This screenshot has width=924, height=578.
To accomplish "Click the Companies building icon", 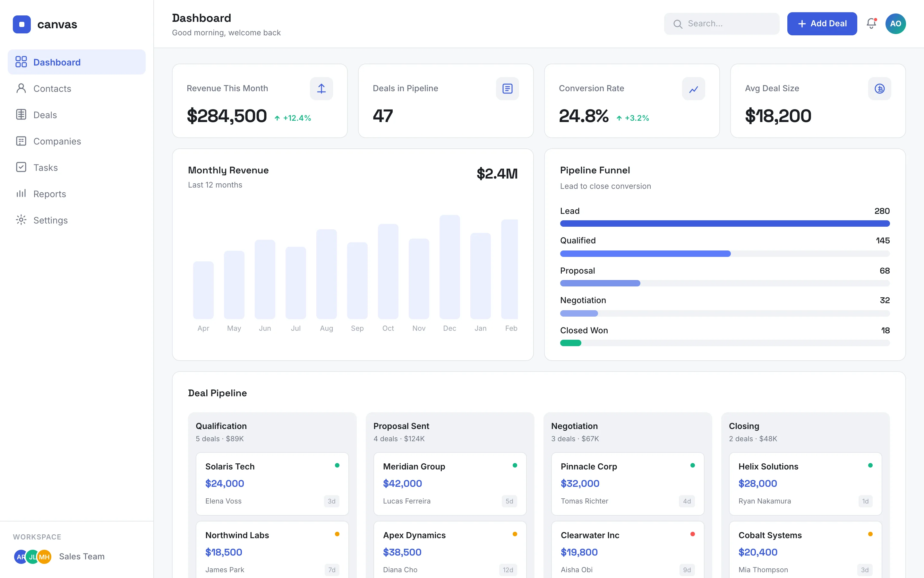I will [21, 141].
